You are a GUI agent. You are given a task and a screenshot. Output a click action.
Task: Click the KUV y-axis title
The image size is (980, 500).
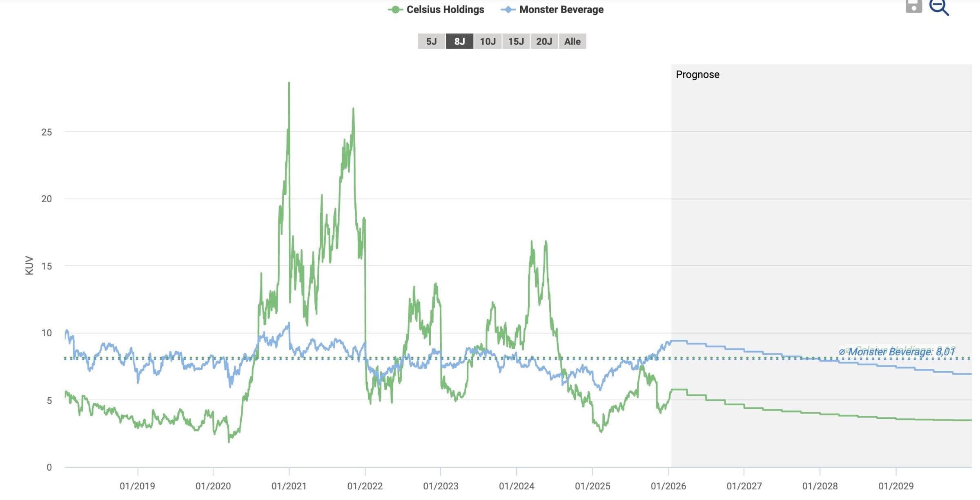click(29, 265)
